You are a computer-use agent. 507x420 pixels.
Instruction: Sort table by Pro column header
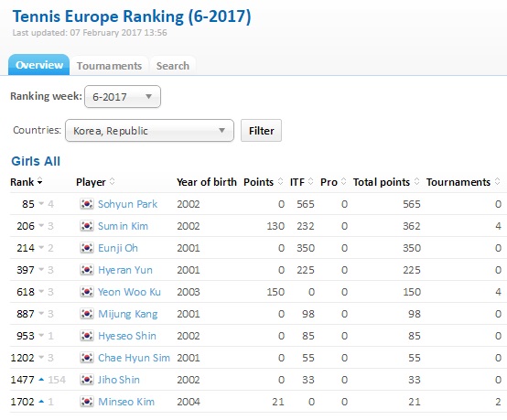333,182
